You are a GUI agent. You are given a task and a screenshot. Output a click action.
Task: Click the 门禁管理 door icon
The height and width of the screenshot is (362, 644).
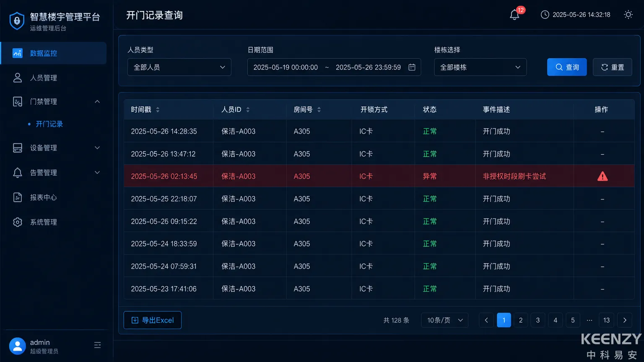pos(17,102)
